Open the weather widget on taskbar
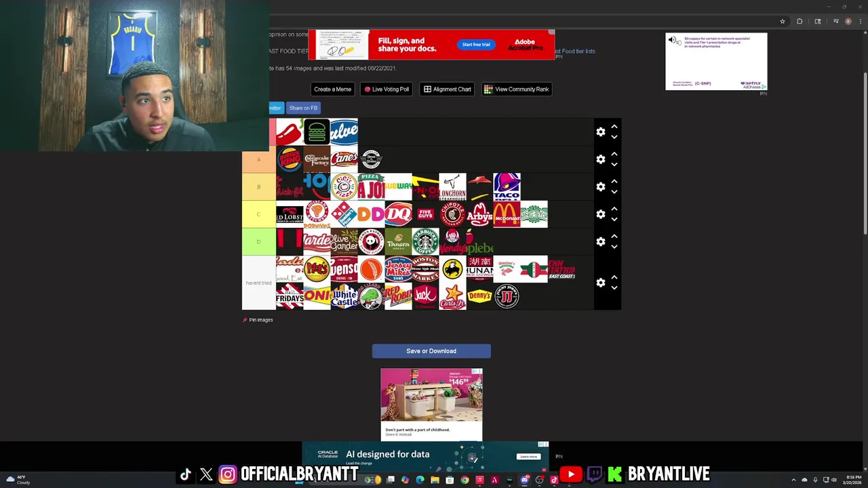The height and width of the screenshot is (488, 868). [18, 480]
